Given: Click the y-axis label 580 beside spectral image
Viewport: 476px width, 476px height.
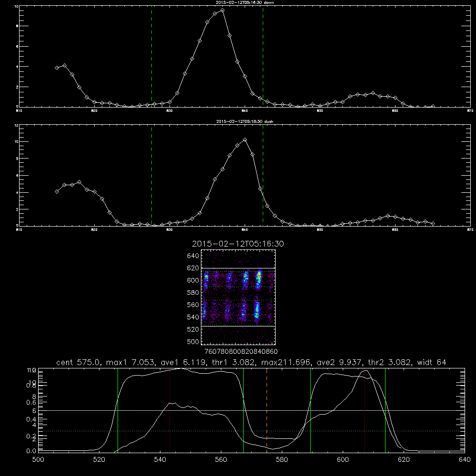Looking at the screenshot, I should (x=193, y=293).
